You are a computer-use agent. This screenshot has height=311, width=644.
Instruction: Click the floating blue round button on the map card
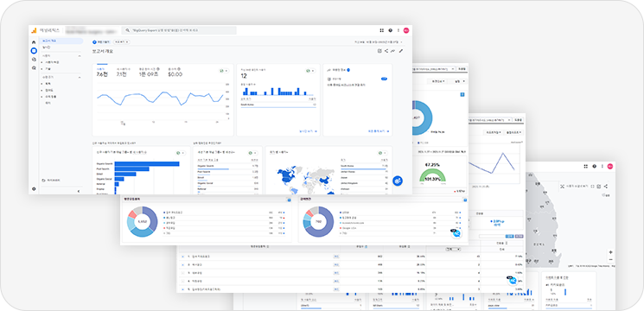point(397,181)
